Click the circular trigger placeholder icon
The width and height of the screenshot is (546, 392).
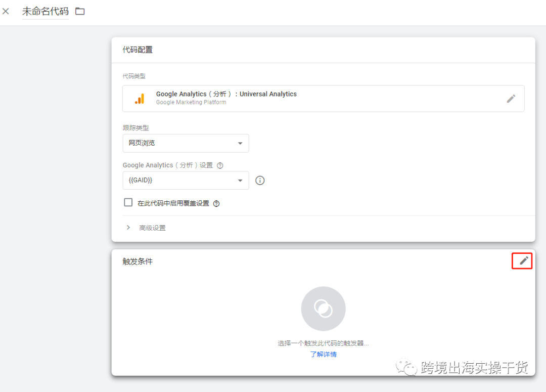click(323, 309)
